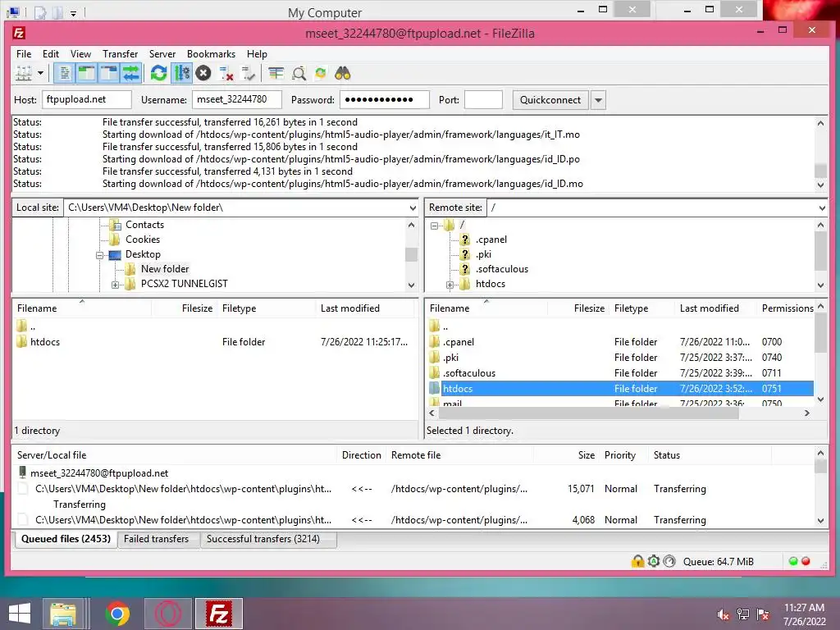Toggle message log display
The image size is (840, 630).
pyautogui.click(x=64, y=73)
